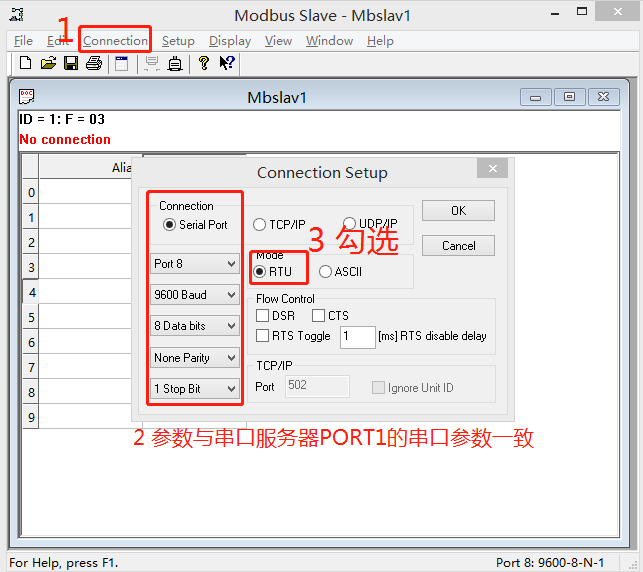Click the Open file folder icon
Image resolution: width=643 pixels, height=572 pixels.
(48, 63)
